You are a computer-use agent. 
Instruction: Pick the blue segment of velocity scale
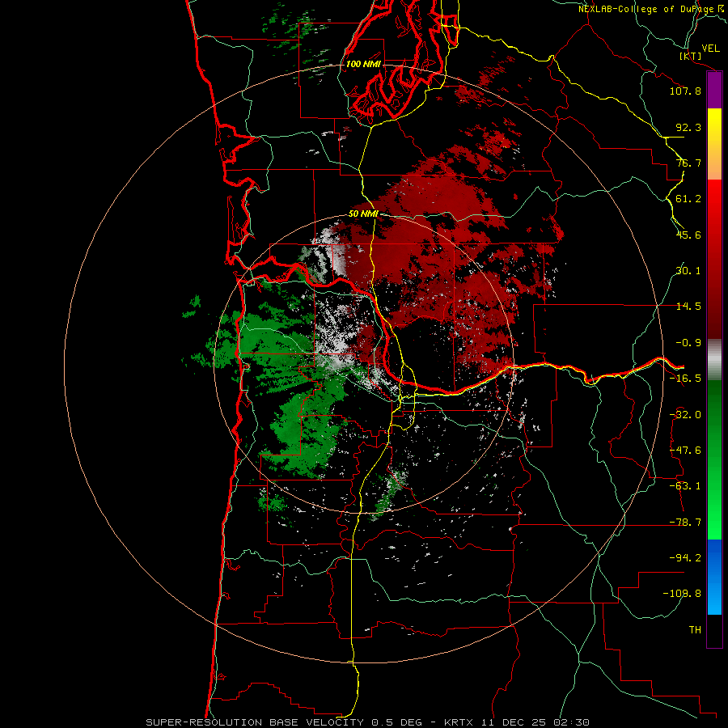(714, 577)
